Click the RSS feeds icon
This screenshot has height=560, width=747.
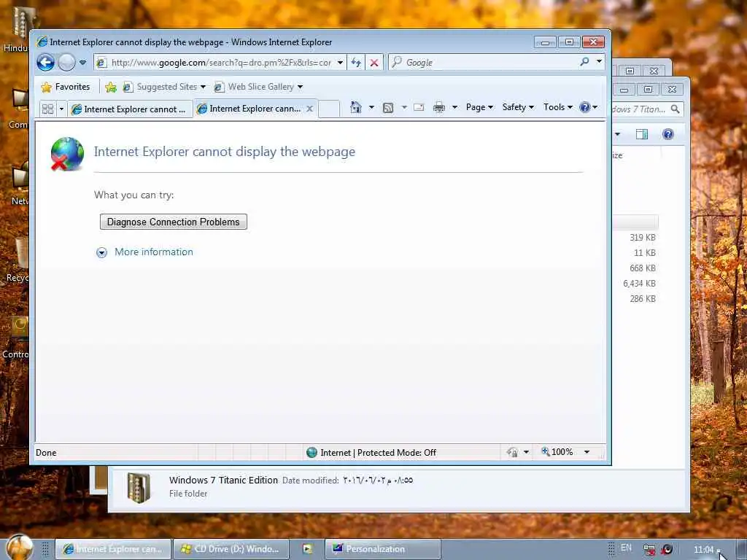coord(388,108)
